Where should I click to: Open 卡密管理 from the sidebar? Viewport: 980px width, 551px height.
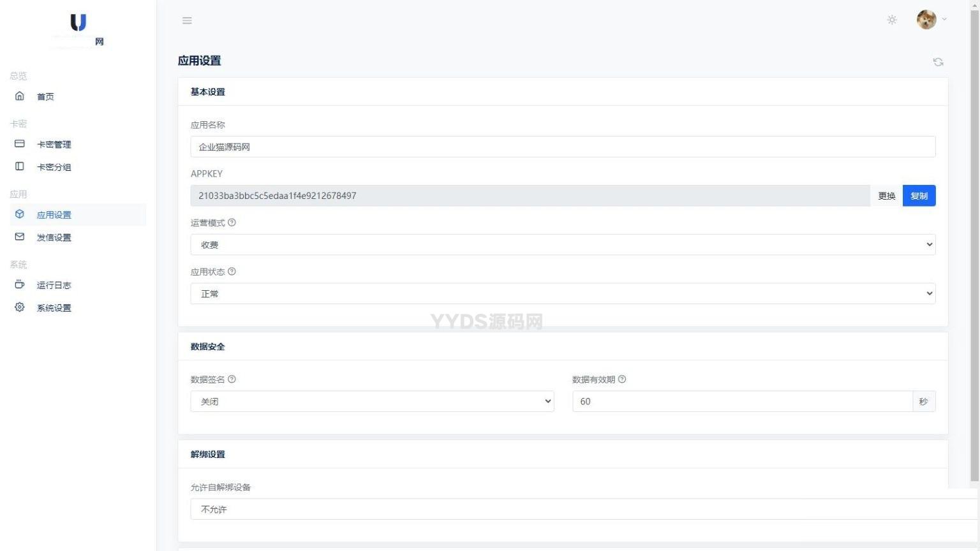[54, 145]
